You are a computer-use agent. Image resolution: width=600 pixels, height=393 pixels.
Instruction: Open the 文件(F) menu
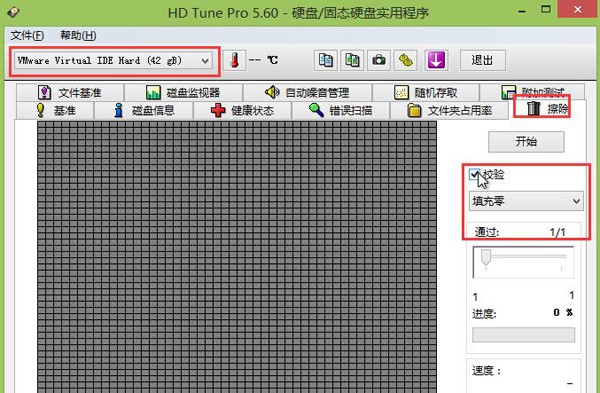pyautogui.click(x=27, y=36)
